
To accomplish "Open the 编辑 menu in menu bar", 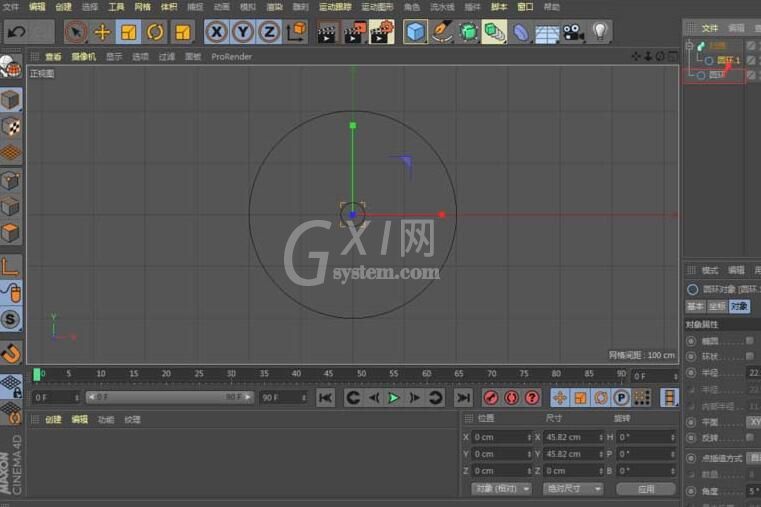I will click(x=37, y=7).
